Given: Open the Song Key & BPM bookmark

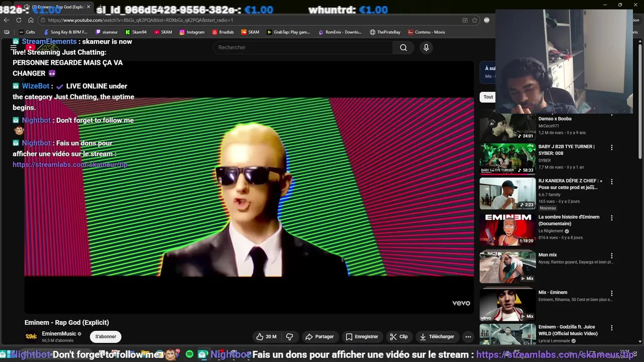Looking at the screenshot, I should pos(65,32).
